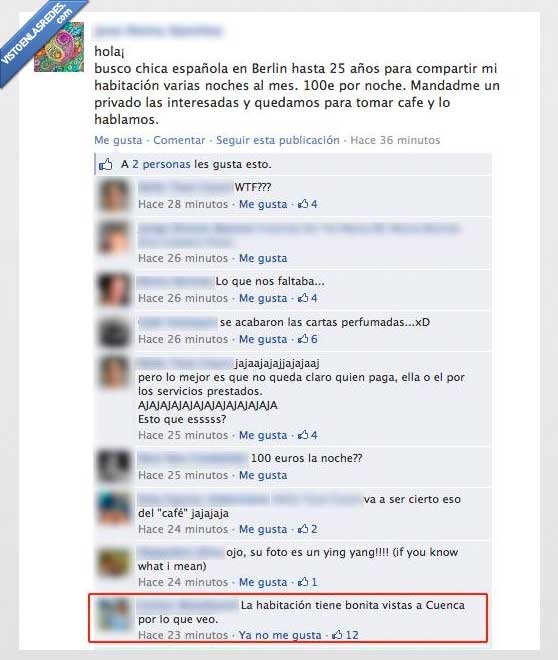Click the post author's yin-yang profile picture
558x660 pixels.
(x=59, y=47)
